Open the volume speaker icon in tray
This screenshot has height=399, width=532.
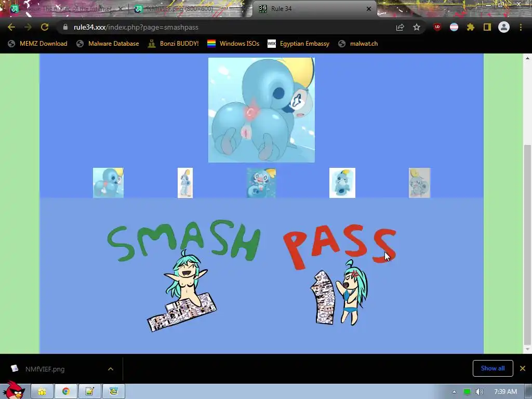tap(480, 392)
